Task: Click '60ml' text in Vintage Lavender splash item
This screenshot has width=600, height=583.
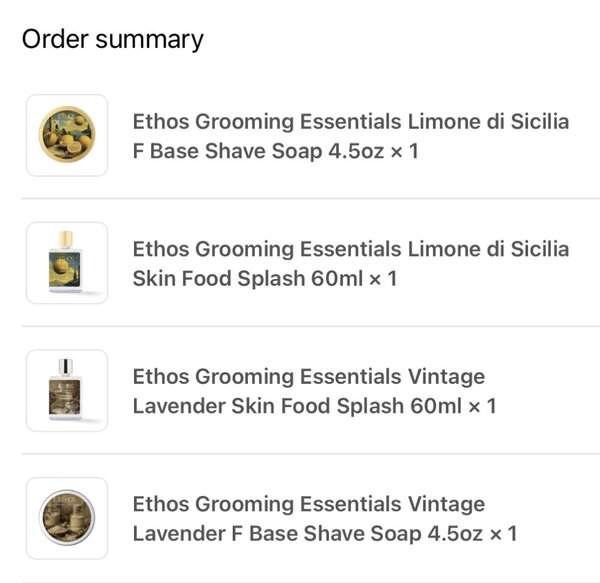Action: [436, 406]
